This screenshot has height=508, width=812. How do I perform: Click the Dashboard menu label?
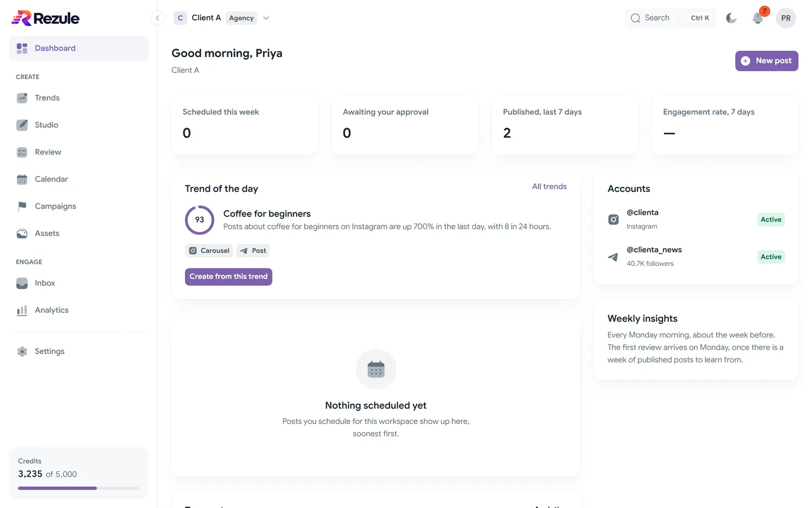(x=55, y=49)
